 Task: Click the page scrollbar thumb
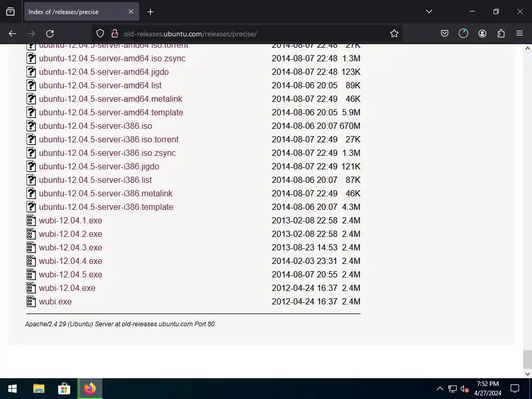point(527,359)
